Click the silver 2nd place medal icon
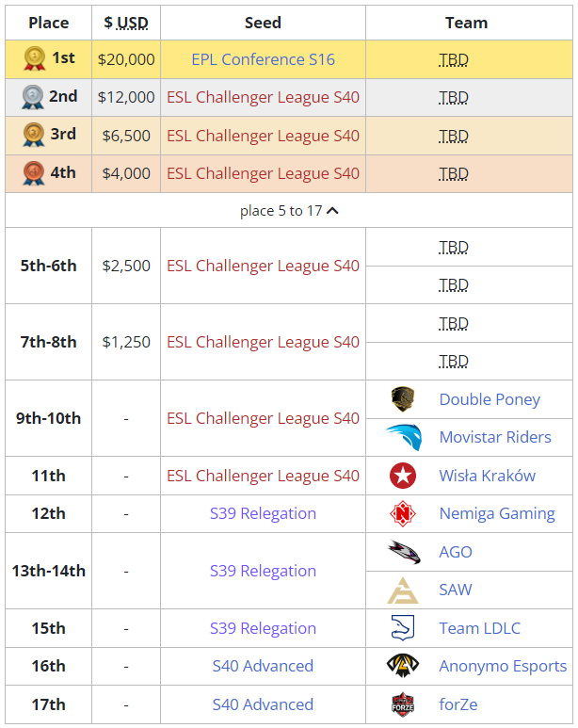 [x=34, y=98]
